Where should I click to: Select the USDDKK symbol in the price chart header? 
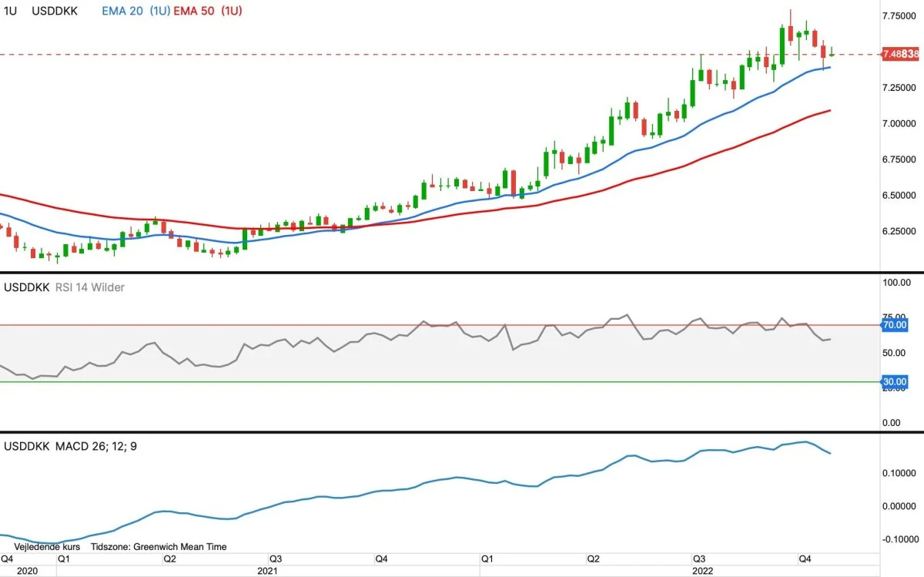pyautogui.click(x=56, y=12)
